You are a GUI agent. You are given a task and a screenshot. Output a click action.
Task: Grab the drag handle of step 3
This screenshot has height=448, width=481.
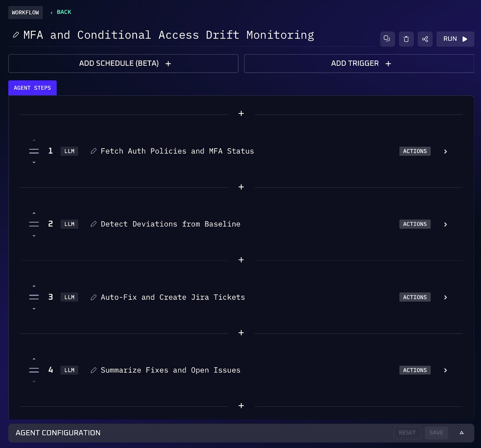pos(34,297)
